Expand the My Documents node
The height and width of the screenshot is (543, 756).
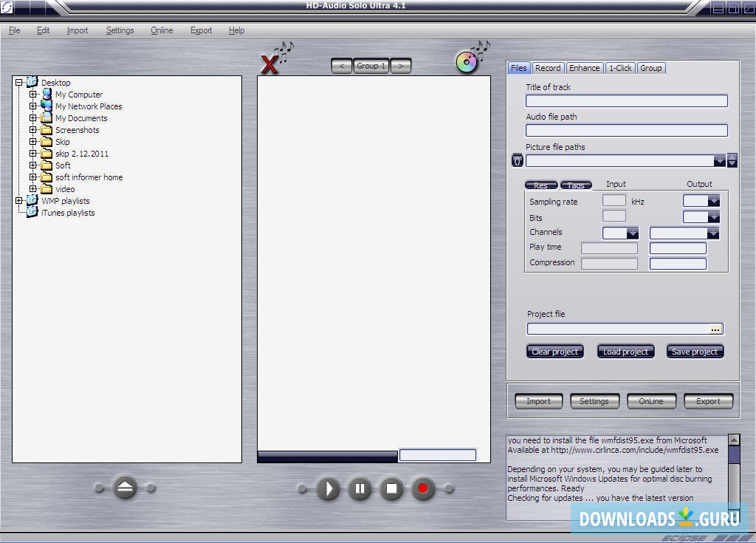[x=32, y=118]
